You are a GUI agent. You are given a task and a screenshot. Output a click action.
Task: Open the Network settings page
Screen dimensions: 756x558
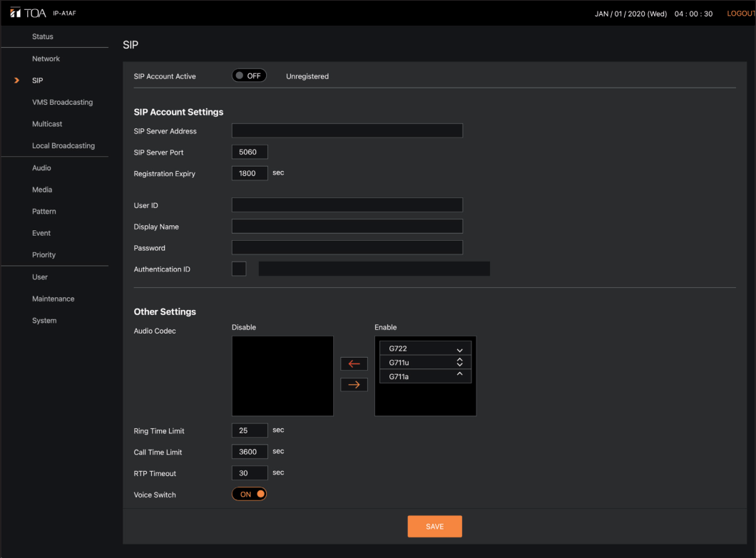(46, 58)
